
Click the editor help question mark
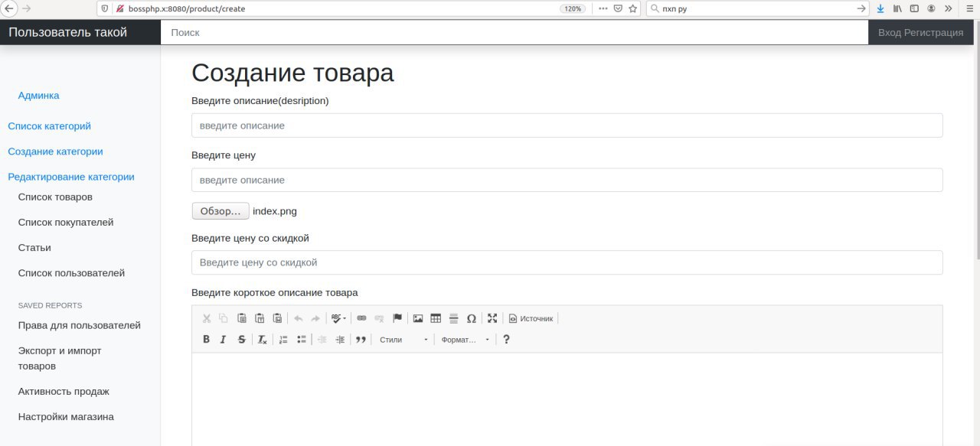click(x=506, y=339)
